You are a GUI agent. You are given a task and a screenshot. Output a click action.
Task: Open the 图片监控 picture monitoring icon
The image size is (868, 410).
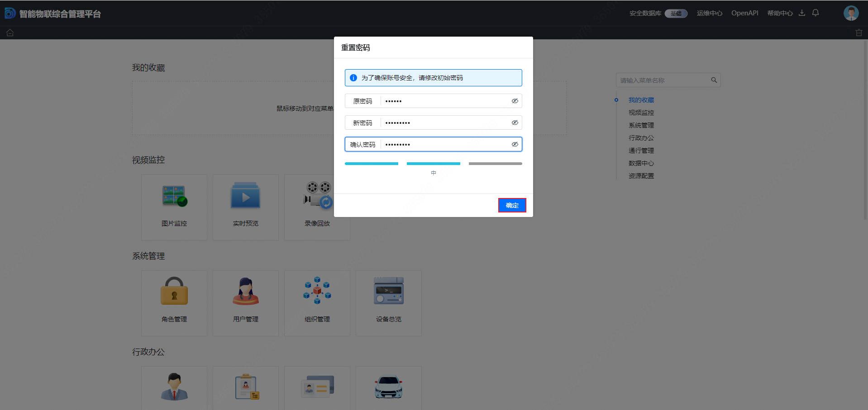[x=174, y=197]
